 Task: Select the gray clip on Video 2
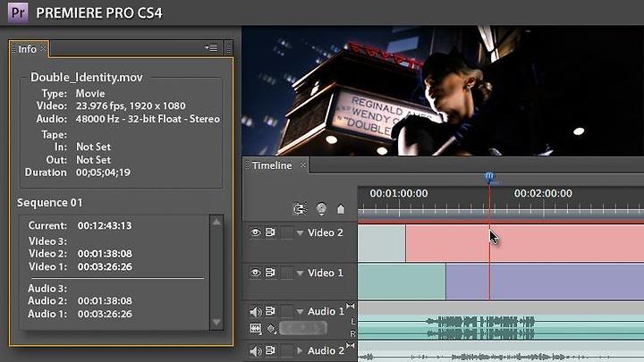pos(382,242)
